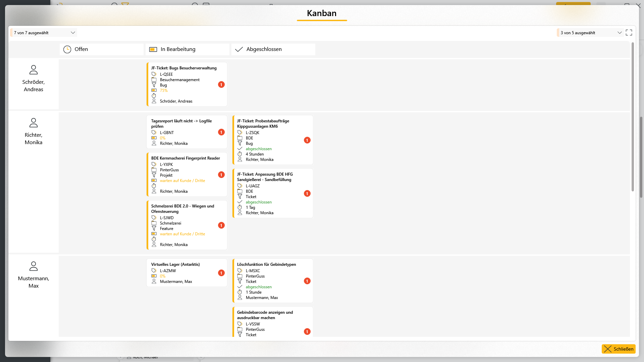This screenshot has width=644, height=362.
Task: Click red badge on Virtuelles Lager card
Action: click(221, 273)
